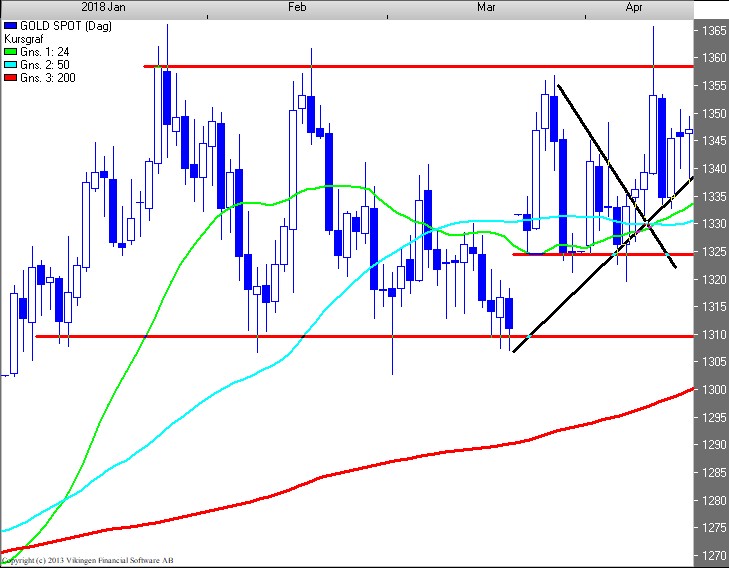Click the April candle with the highest wick

click(653, 135)
